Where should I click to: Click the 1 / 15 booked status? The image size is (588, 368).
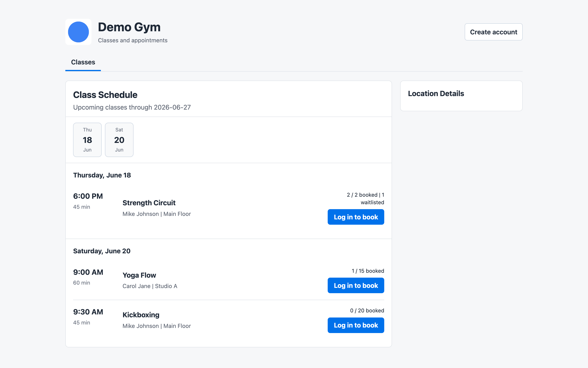tap(368, 271)
